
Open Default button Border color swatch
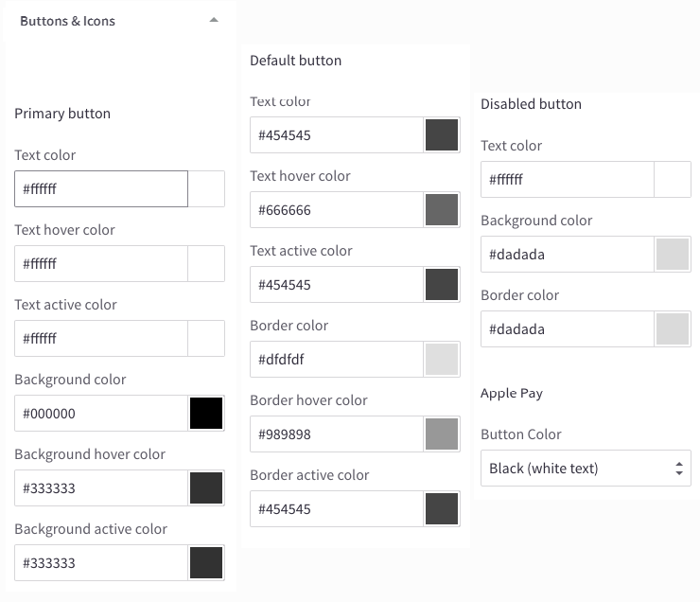[442, 360]
